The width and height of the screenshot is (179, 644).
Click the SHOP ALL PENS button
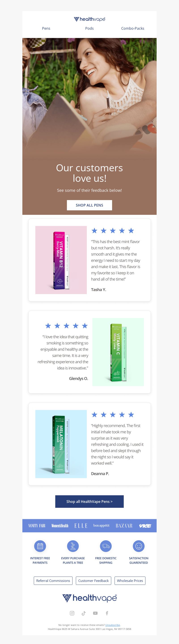point(89,205)
